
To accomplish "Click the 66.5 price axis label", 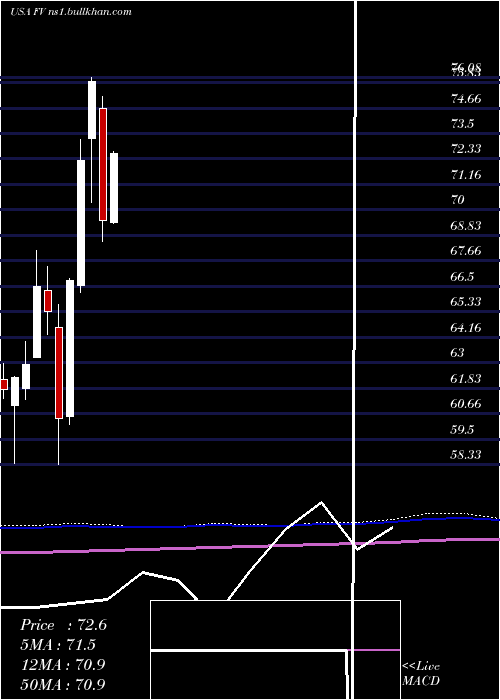I will pos(462,277).
